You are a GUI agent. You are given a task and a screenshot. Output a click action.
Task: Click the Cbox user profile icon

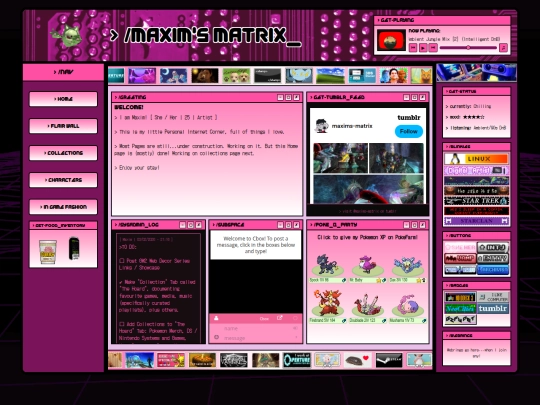point(216,318)
